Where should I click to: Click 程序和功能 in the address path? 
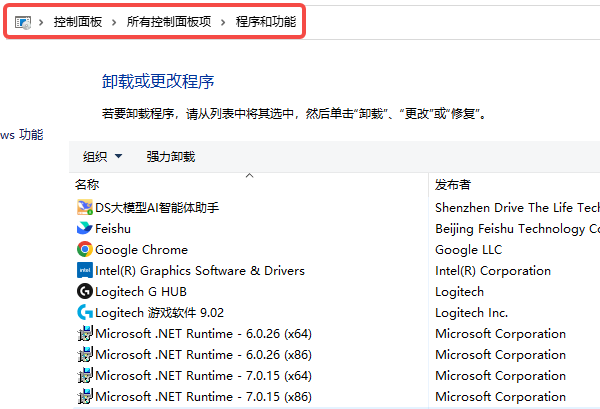tap(265, 22)
